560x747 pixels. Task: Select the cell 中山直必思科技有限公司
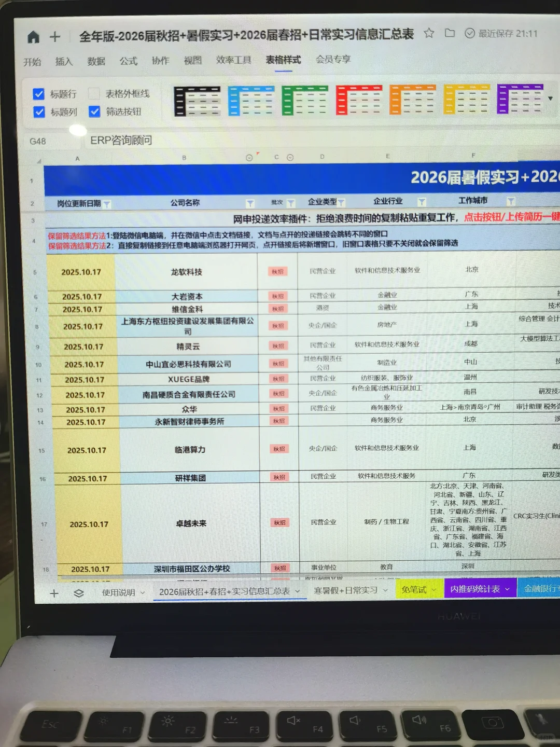(x=188, y=364)
